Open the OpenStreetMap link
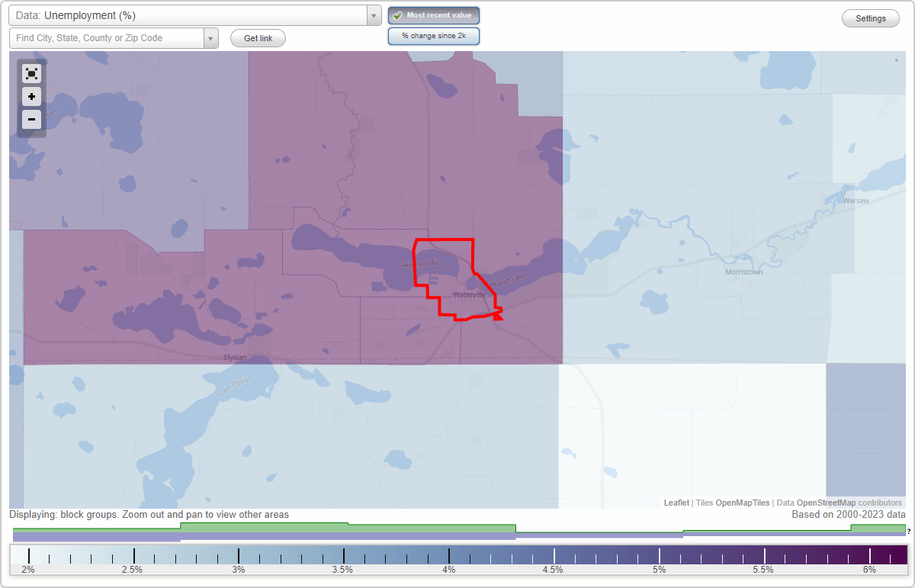This screenshot has width=915, height=588. (x=826, y=503)
